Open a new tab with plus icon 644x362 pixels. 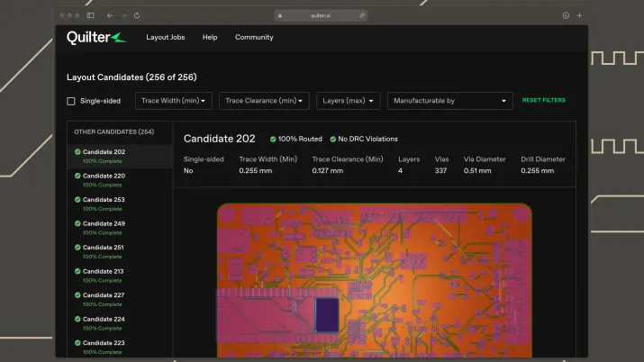click(x=579, y=15)
